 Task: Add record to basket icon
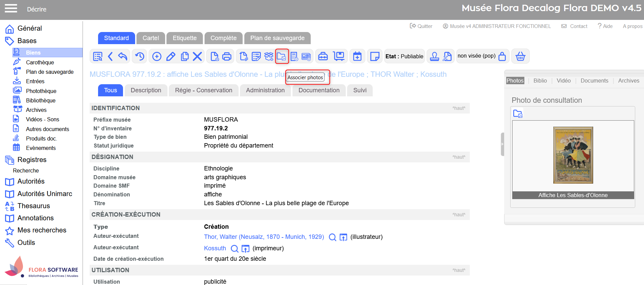coord(520,56)
